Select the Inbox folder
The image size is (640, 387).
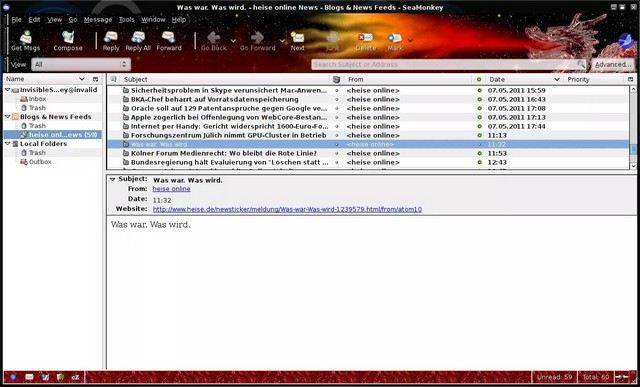37,99
